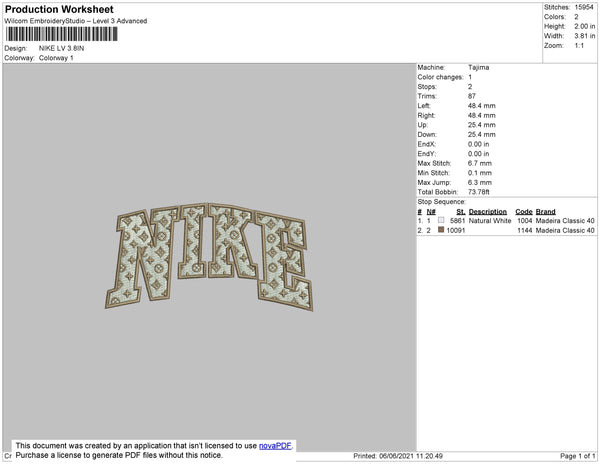Select the Up value 25.4 mm
The height and width of the screenshot is (464, 600).
click(x=481, y=125)
